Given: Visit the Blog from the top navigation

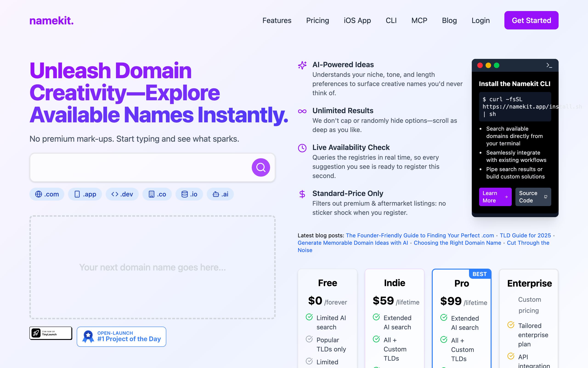Looking at the screenshot, I should pos(449,20).
